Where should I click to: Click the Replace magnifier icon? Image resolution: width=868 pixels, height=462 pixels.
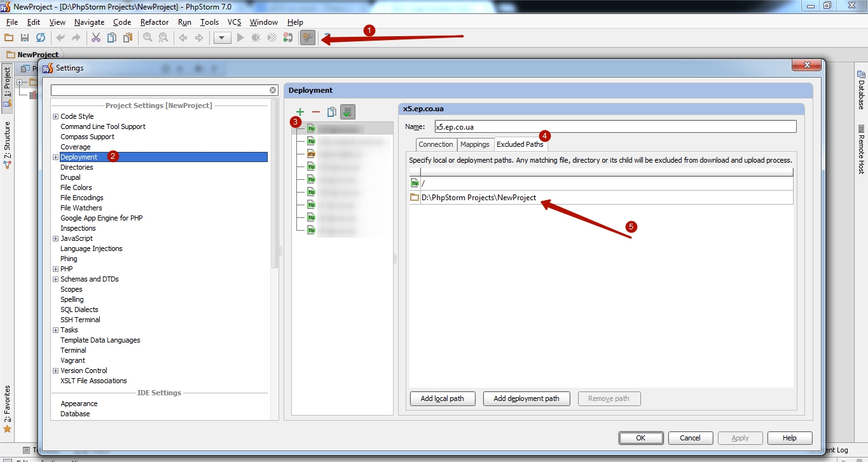click(163, 37)
